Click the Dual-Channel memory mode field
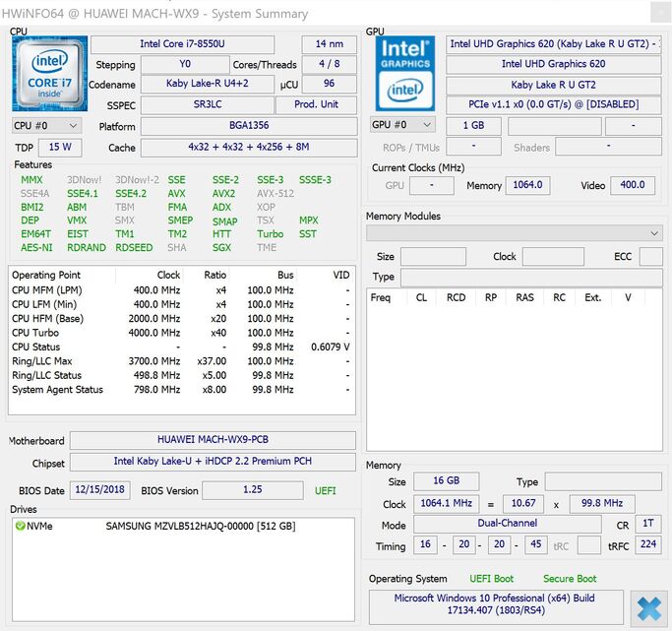672x631 pixels. coord(520,525)
